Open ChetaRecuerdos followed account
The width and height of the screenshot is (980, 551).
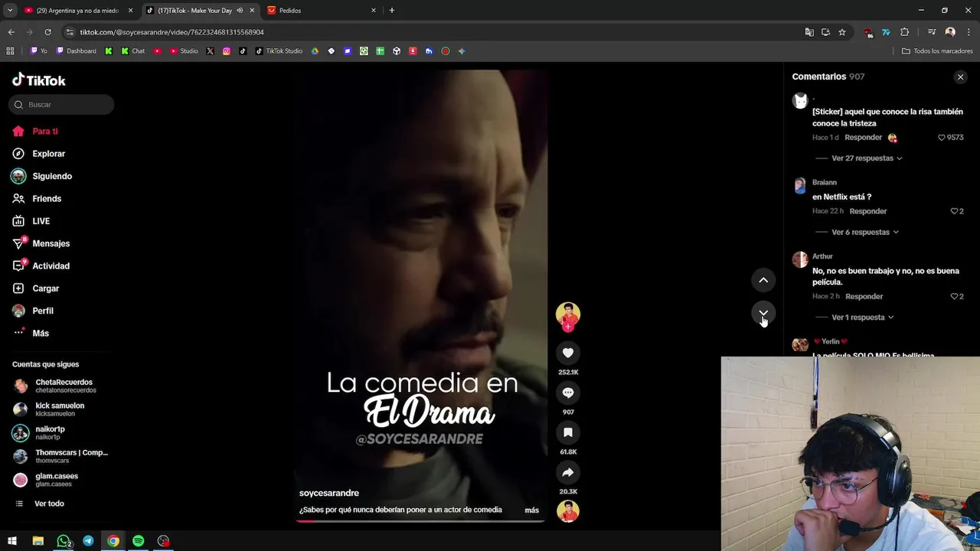(61, 386)
